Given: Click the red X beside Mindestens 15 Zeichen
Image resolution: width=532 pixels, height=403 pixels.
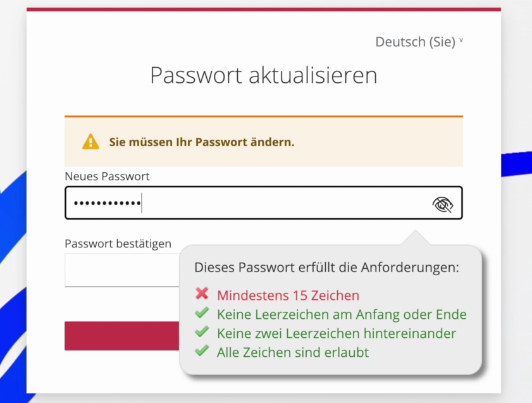Looking at the screenshot, I should pyautogui.click(x=202, y=294).
